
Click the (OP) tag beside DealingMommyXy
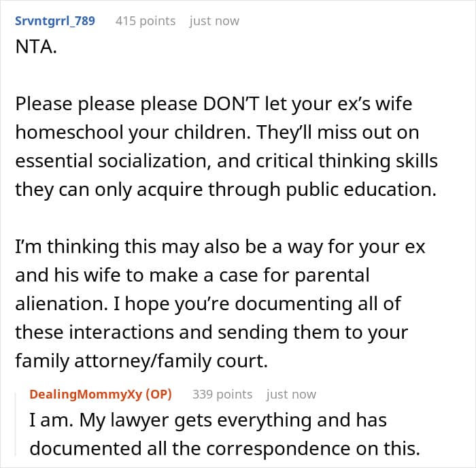coord(158,395)
